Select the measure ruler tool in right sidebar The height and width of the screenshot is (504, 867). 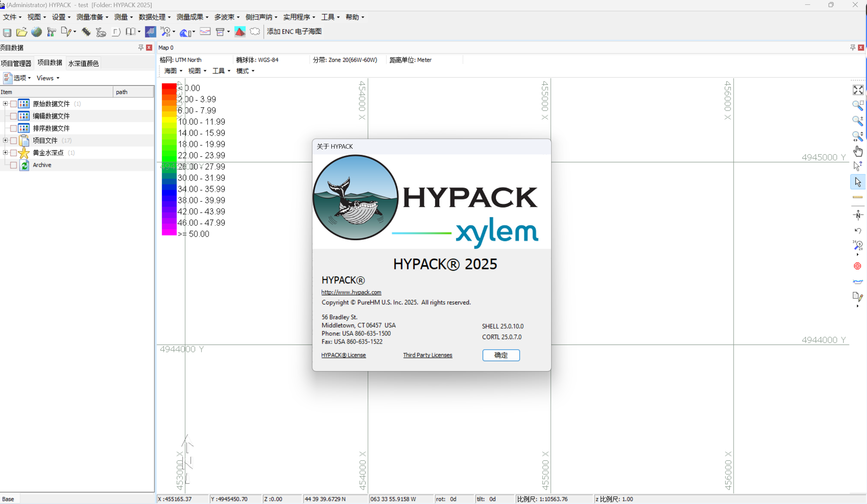coord(858,197)
